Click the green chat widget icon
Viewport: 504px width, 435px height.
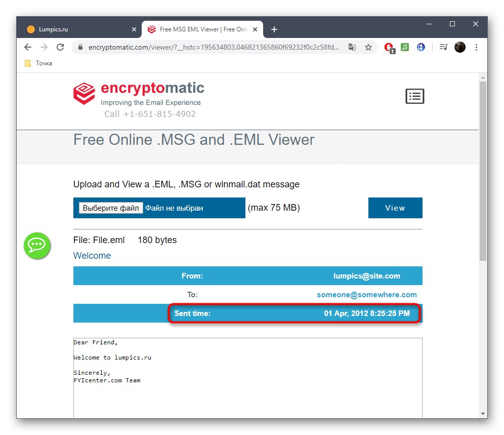click(37, 246)
